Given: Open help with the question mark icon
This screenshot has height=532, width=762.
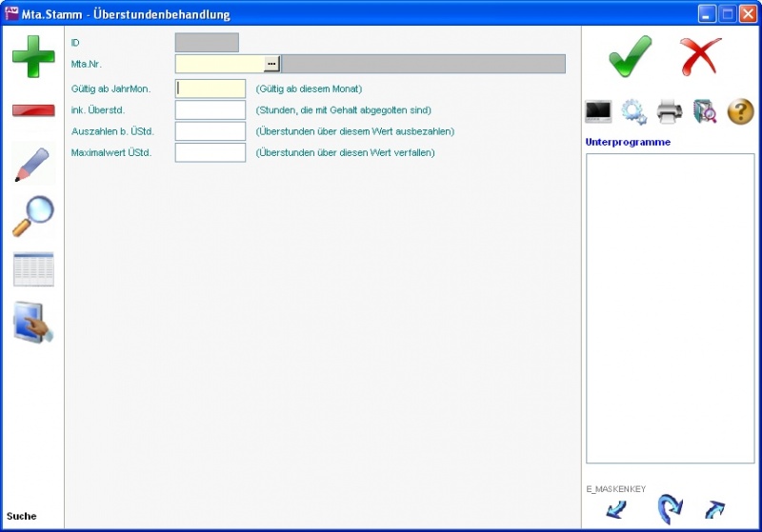Looking at the screenshot, I should point(740,111).
